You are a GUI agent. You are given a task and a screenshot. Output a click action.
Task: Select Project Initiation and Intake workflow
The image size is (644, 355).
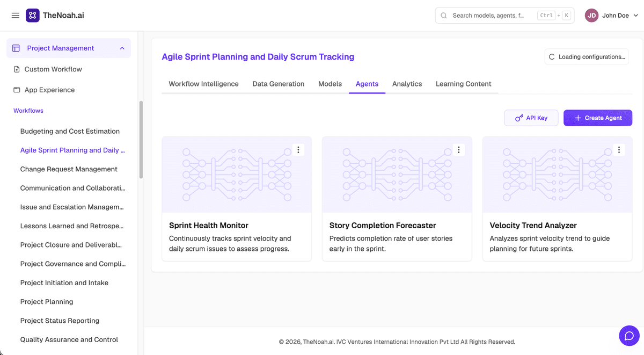point(64,282)
